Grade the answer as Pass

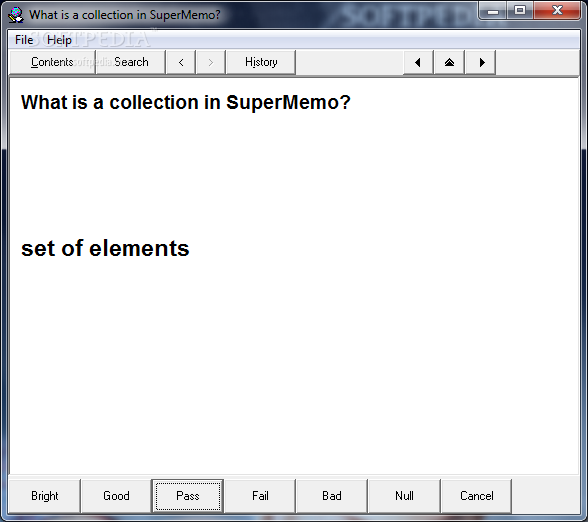(x=188, y=496)
